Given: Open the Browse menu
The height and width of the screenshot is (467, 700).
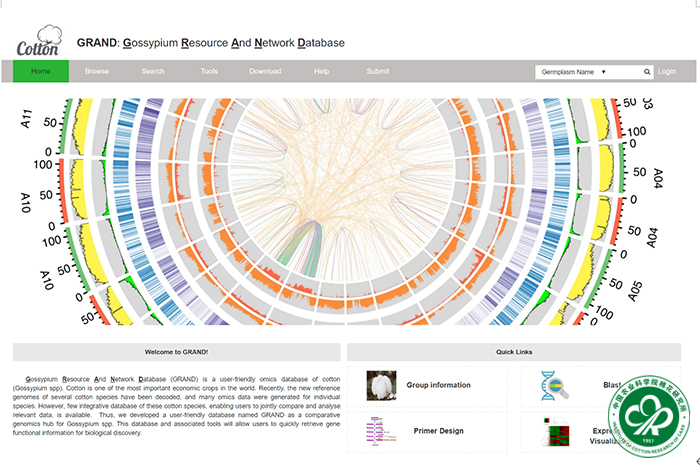Looking at the screenshot, I should coord(97,72).
